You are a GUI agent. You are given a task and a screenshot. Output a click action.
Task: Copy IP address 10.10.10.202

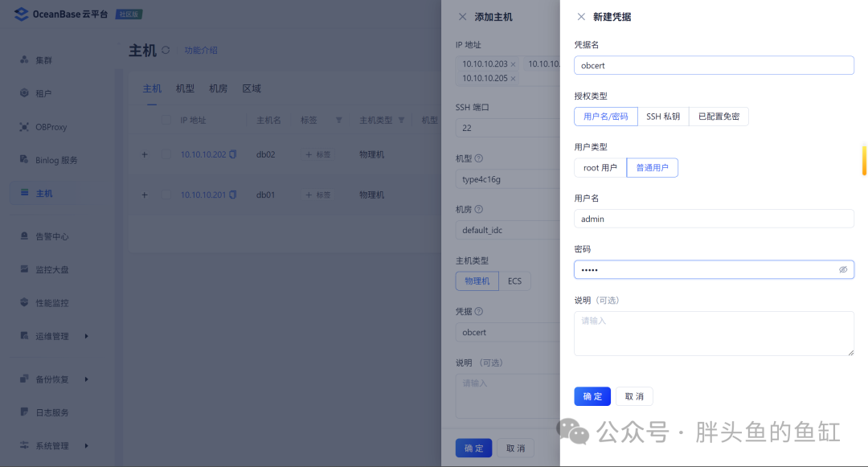[233, 154]
